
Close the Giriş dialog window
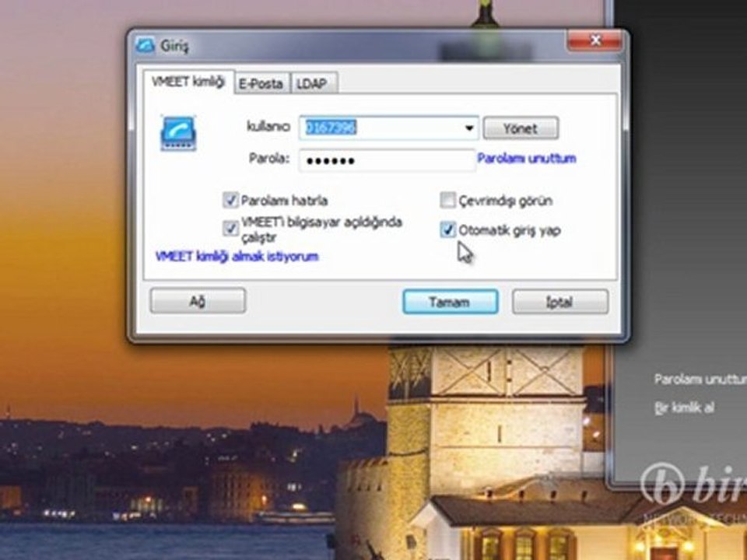coord(595,41)
